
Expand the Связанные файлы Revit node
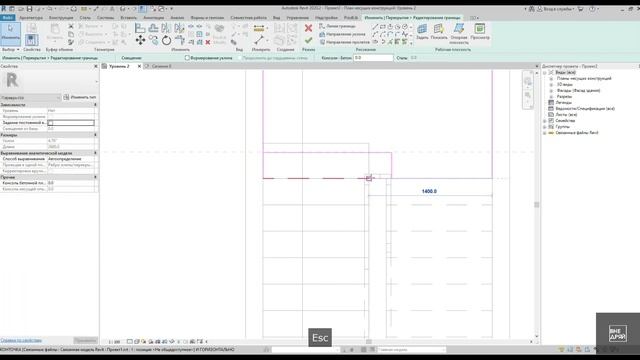point(544,133)
